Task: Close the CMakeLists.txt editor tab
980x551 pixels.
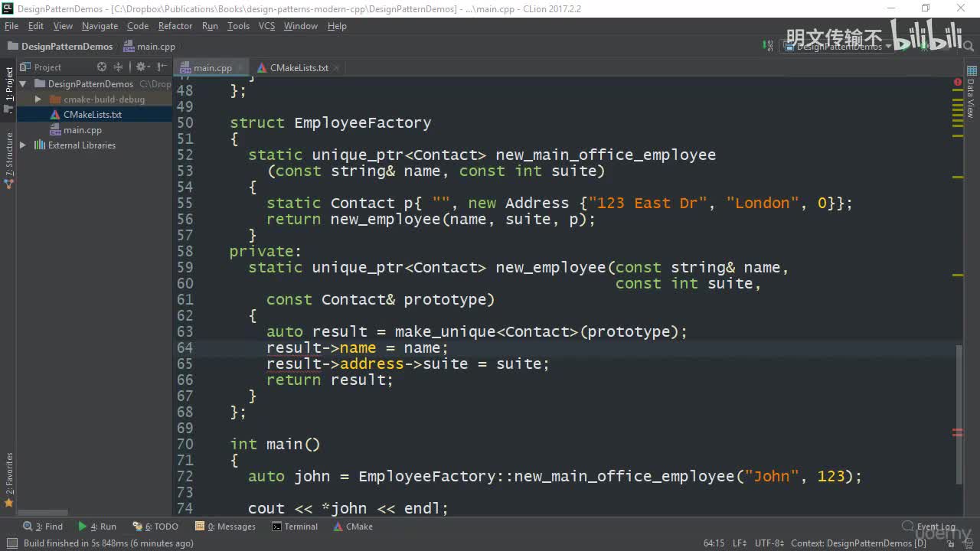Action: 337,68
